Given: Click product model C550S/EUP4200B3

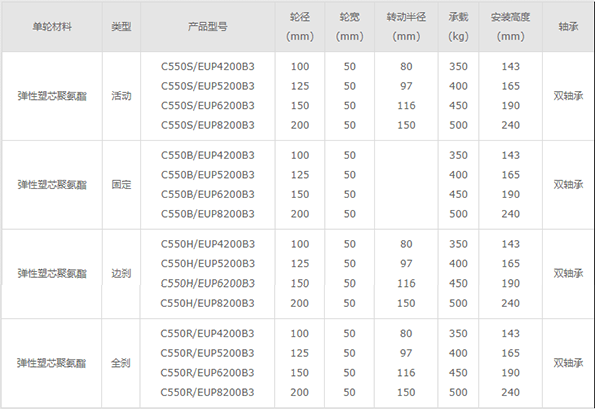Looking at the screenshot, I should tap(208, 66).
